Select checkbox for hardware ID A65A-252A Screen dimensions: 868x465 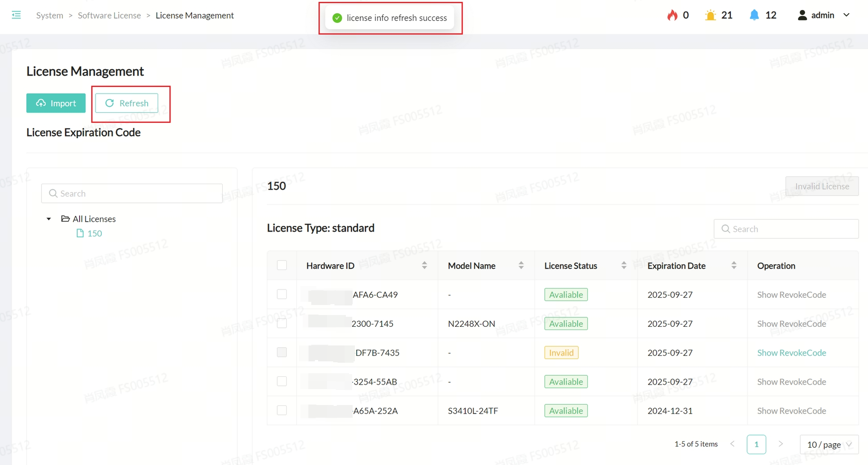282,410
